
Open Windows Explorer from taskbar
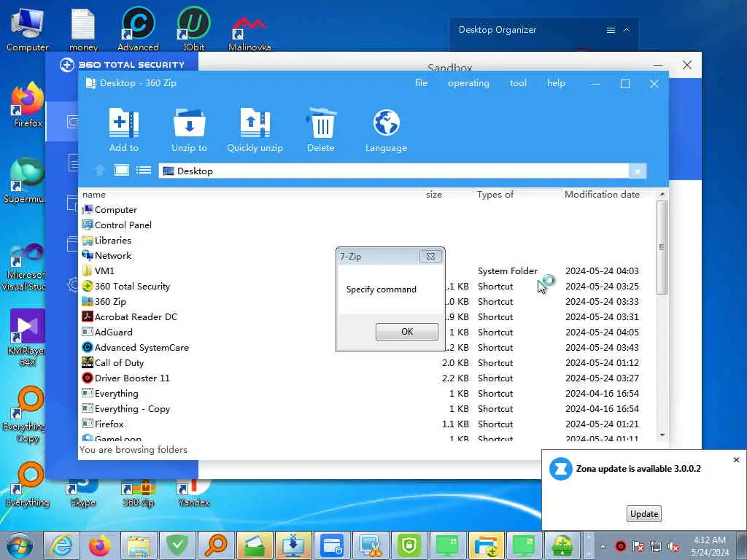tap(139, 545)
